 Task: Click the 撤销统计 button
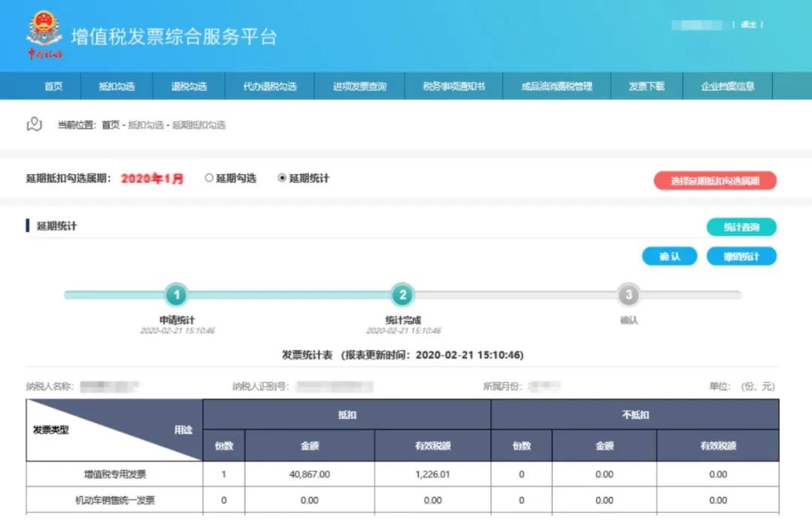click(741, 256)
